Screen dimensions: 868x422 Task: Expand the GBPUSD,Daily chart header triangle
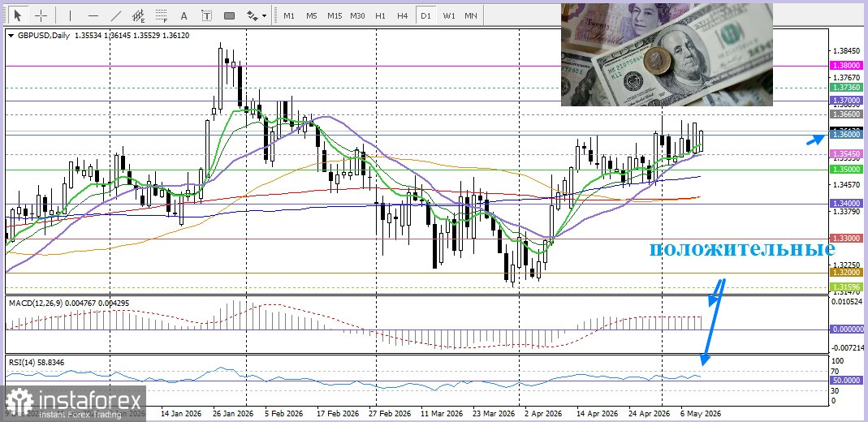click(x=11, y=36)
